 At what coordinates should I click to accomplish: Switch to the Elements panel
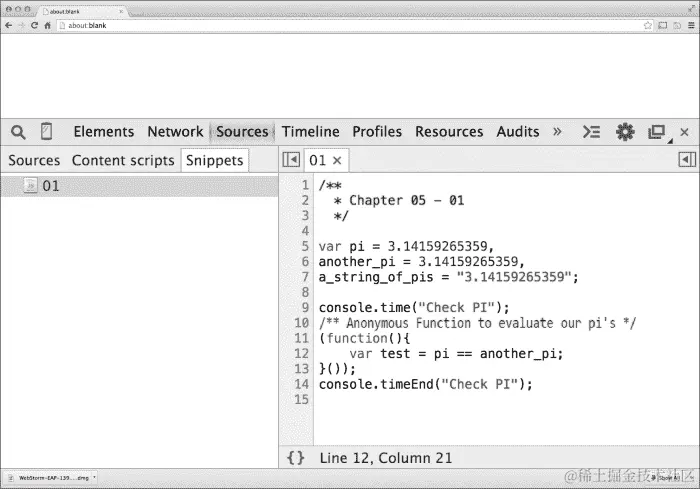pyautogui.click(x=104, y=132)
